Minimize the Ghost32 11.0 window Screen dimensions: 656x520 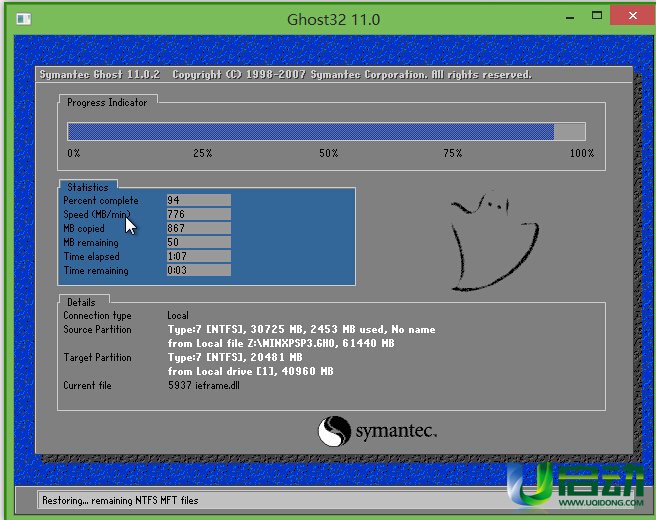(x=570, y=17)
